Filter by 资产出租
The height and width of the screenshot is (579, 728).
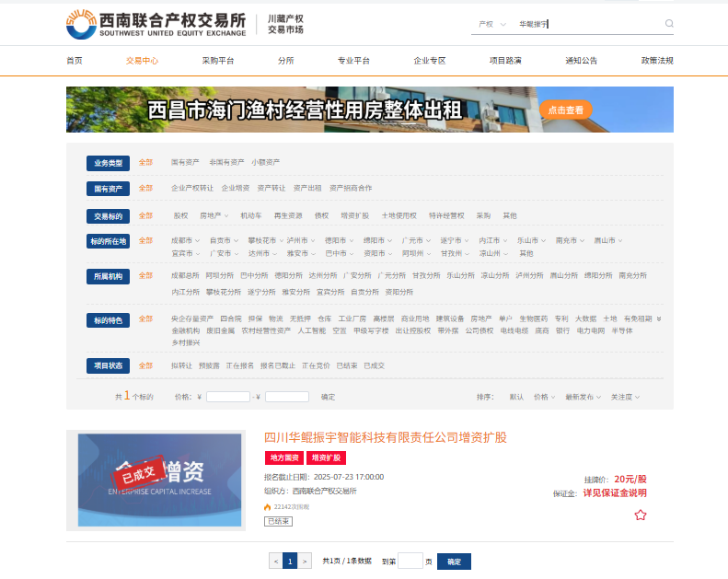coord(307,188)
